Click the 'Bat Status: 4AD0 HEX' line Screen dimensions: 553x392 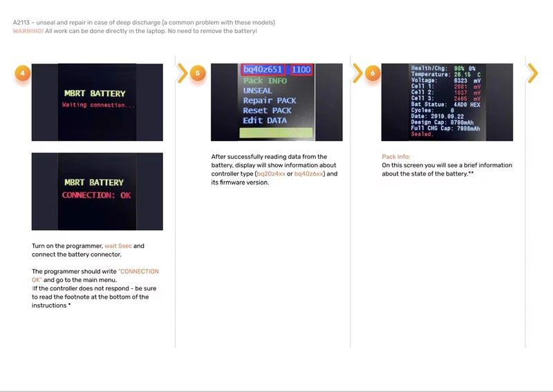tap(446, 104)
